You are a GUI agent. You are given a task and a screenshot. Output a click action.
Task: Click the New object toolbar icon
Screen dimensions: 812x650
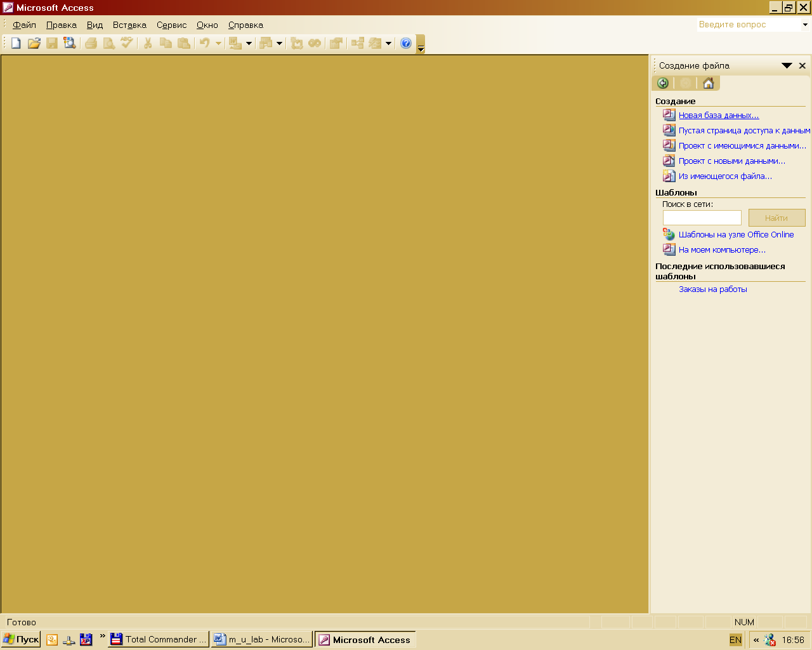click(376, 43)
